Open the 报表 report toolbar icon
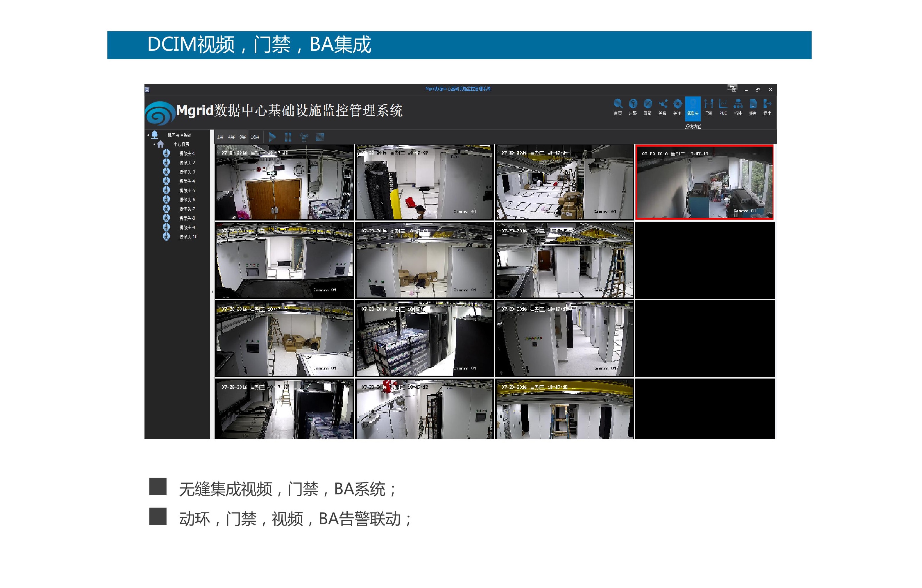Viewport: 922px width, 588px height. (753, 107)
